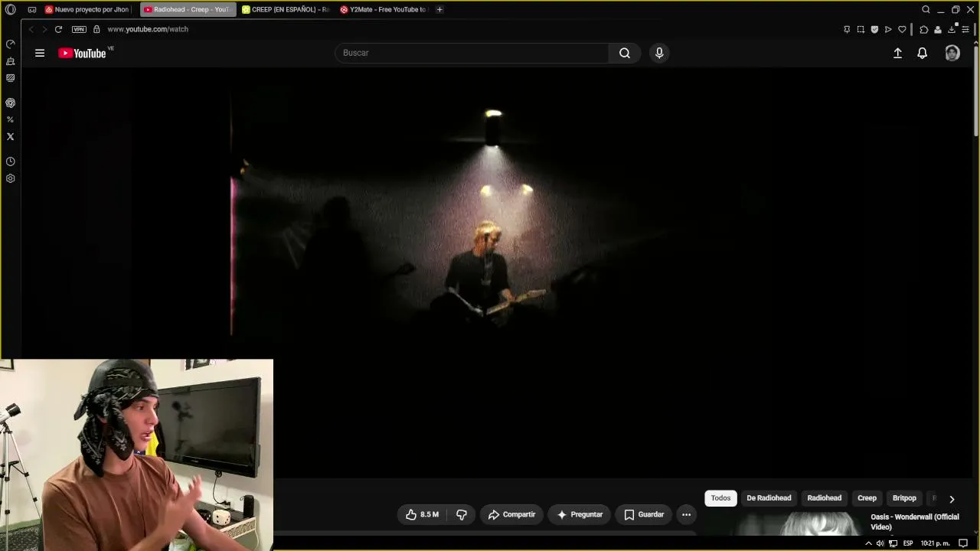The width and height of the screenshot is (980, 551).
Task: Open the Opera workspaces icon in the tab bar
Action: [32, 9]
